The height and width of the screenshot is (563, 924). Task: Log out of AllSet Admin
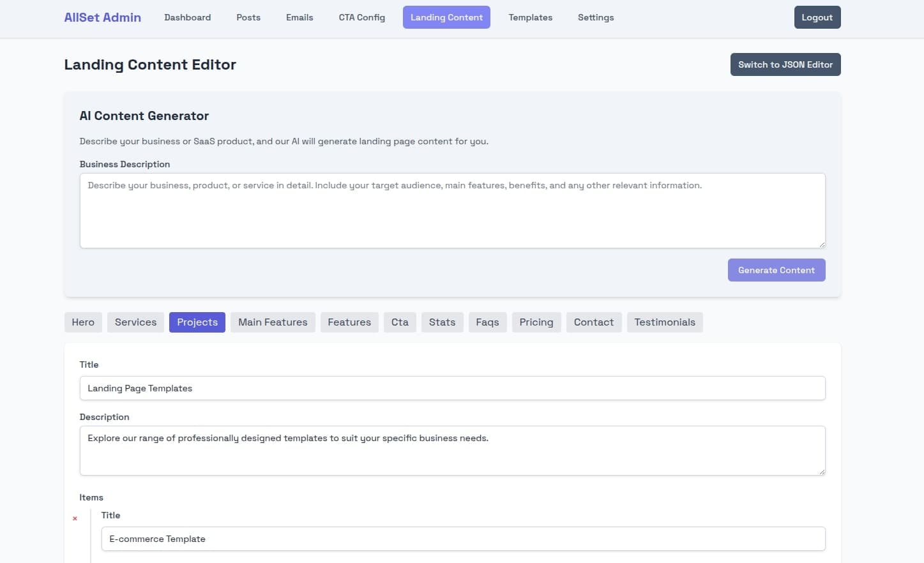[x=817, y=17]
